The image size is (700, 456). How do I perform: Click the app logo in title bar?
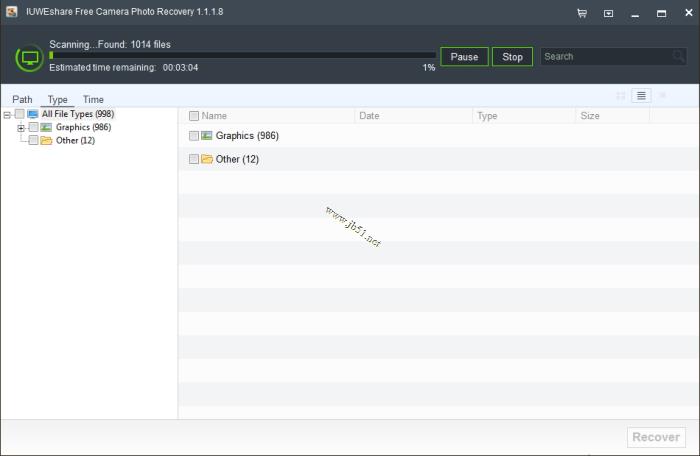tap(12, 12)
